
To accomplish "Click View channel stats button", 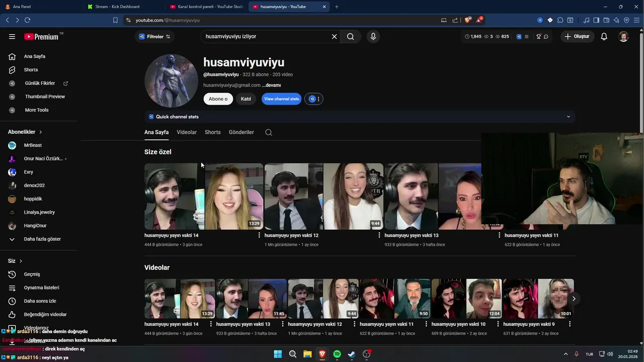I will pos(281,99).
